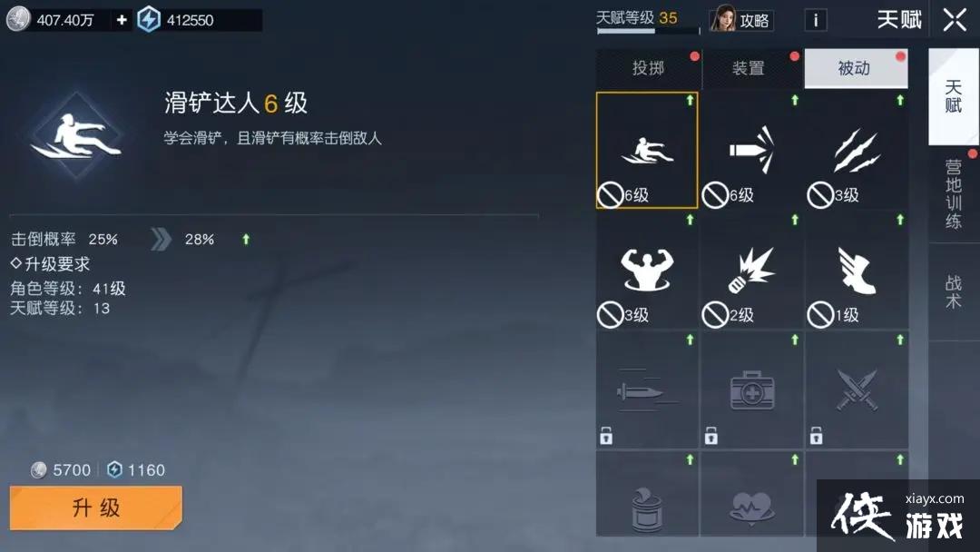Select the canned food talent tile
This screenshot has height=552, width=980.
[647, 495]
